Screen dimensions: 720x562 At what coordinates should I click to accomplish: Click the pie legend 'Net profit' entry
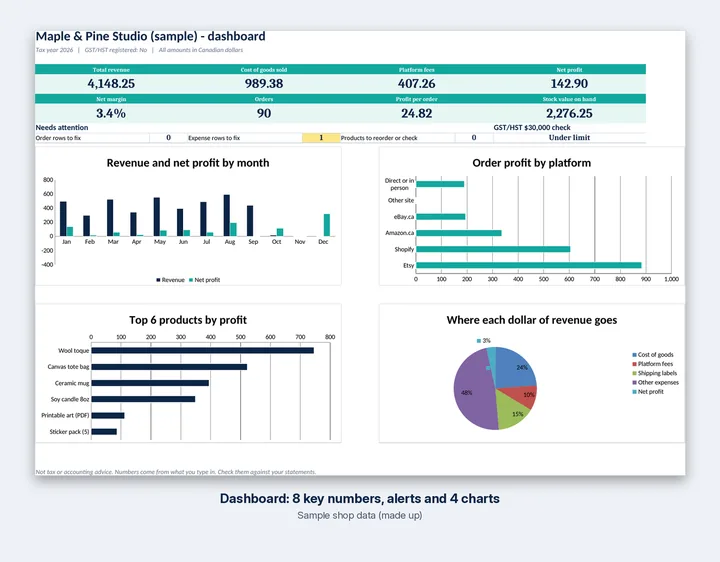click(x=648, y=392)
